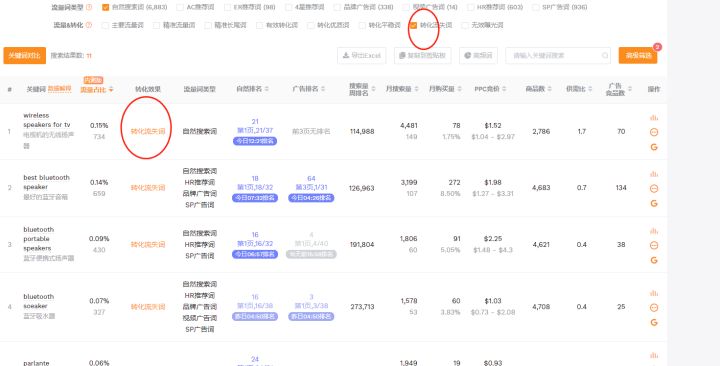Sort table by 商品数 column
Image resolution: width=720 pixels, height=366 pixels.
(549, 89)
